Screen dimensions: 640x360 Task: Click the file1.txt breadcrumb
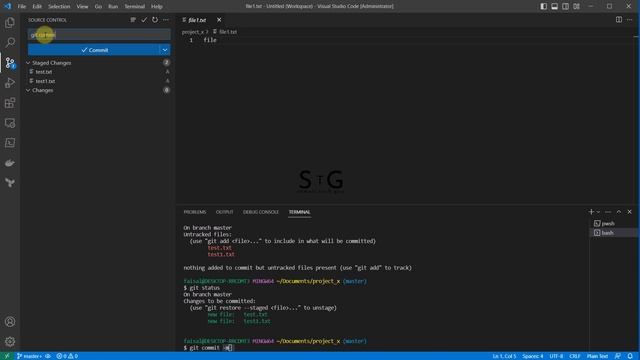225,32
